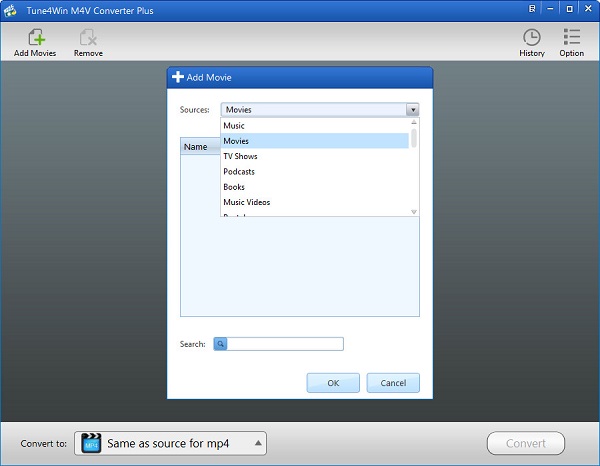
Task: Open the History panel
Action: coord(532,38)
